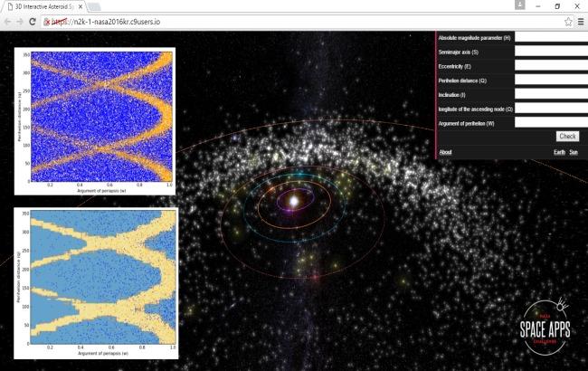Click the browser back arrow
Viewport: 588px width, 371px height.
[8, 21]
